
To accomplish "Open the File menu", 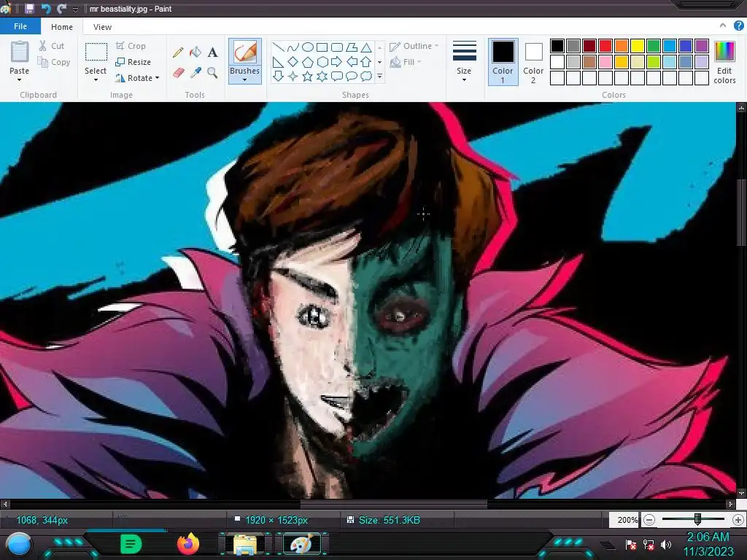I will click(x=20, y=26).
